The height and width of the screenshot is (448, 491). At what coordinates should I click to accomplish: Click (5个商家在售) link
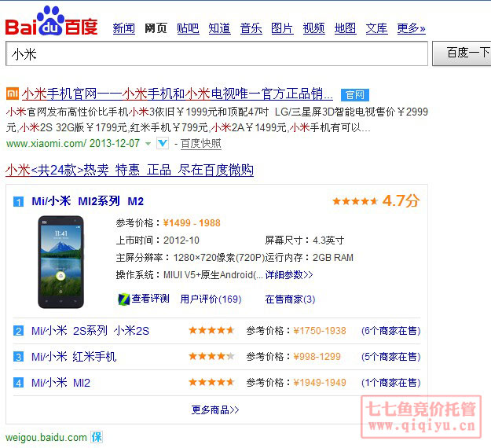pos(390,357)
